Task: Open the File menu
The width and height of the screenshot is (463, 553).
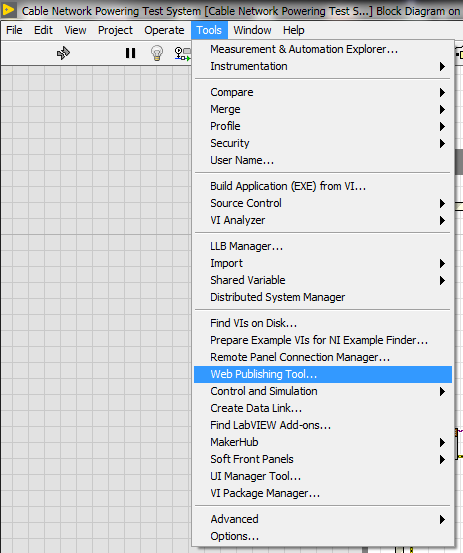Action: (14, 30)
